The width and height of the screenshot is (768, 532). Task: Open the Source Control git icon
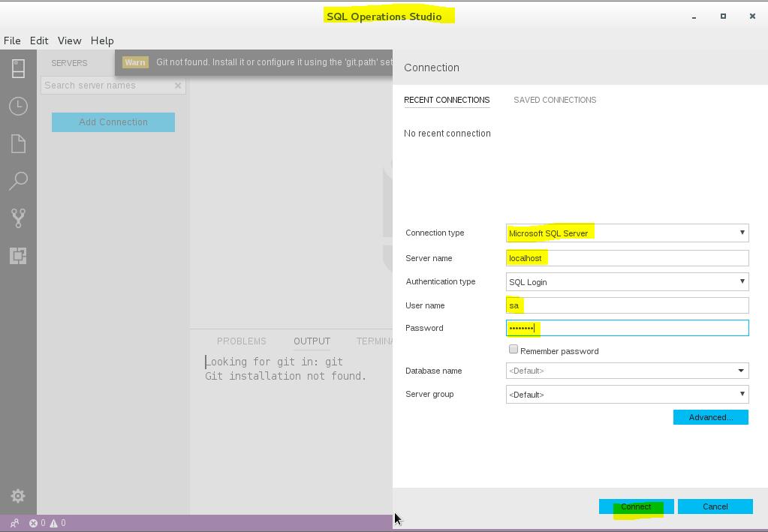point(18,218)
